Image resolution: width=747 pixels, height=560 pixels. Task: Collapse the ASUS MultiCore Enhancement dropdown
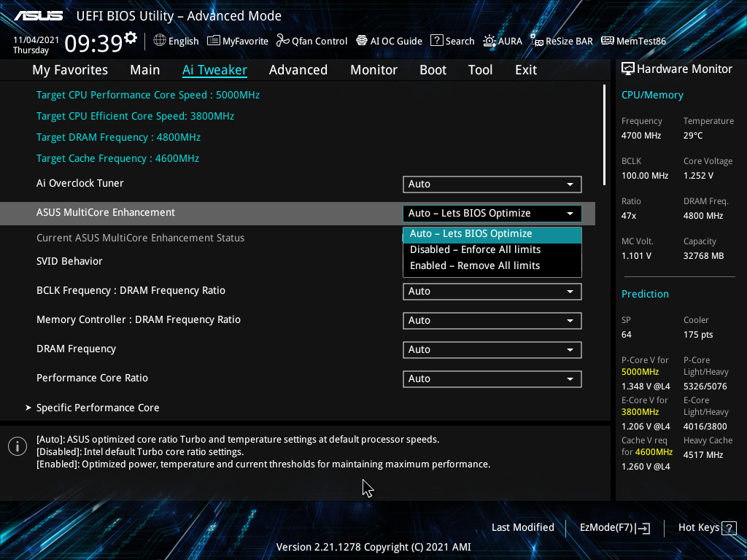[x=492, y=214]
